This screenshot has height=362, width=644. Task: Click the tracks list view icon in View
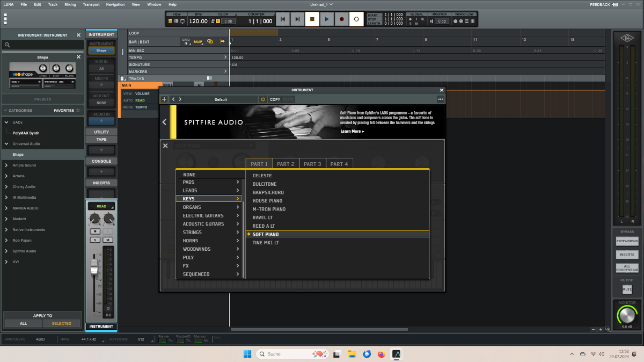tap(171, 21)
